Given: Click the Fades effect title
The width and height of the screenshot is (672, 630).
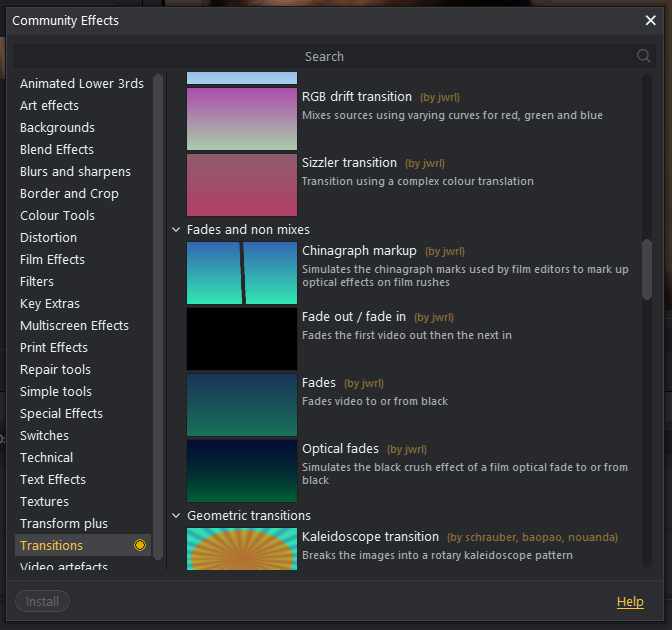Looking at the screenshot, I should point(318,383).
